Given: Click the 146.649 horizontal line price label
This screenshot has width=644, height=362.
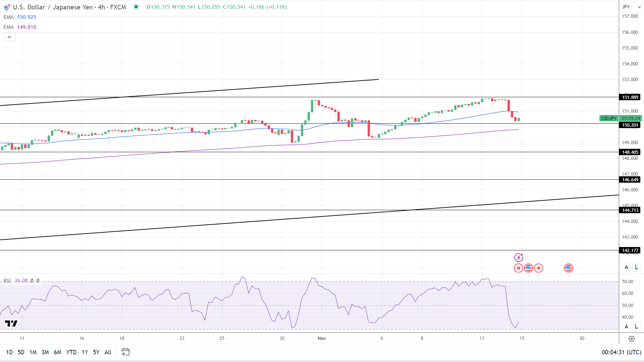Looking at the screenshot, I should 630,180.
